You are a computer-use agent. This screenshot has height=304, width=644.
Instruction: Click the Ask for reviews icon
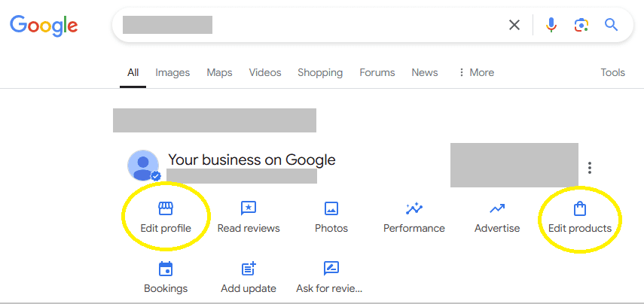click(x=331, y=269)
